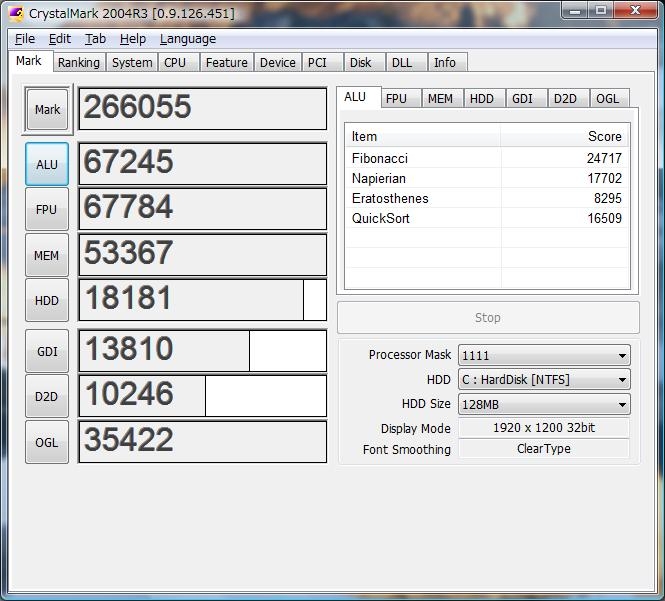
Task: Click the OGL score 35422
Action: [x=203, y=441]
